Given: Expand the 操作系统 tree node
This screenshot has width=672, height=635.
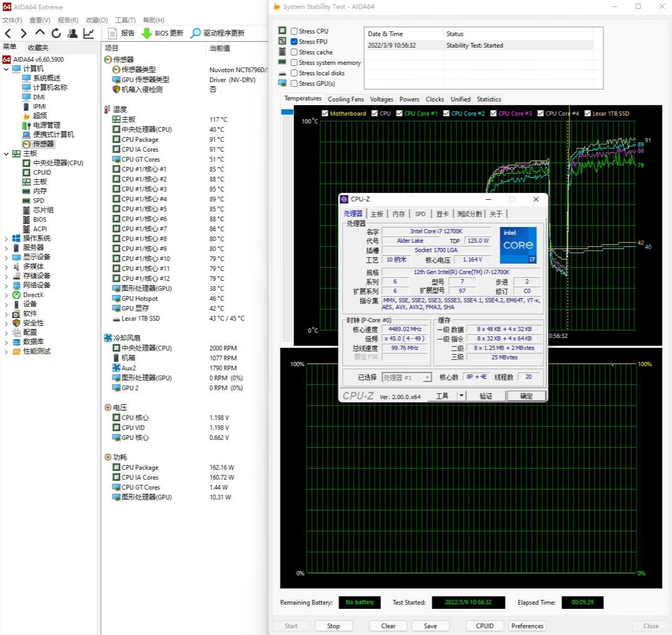Looking at the screenshot, I should coord(6,238).
